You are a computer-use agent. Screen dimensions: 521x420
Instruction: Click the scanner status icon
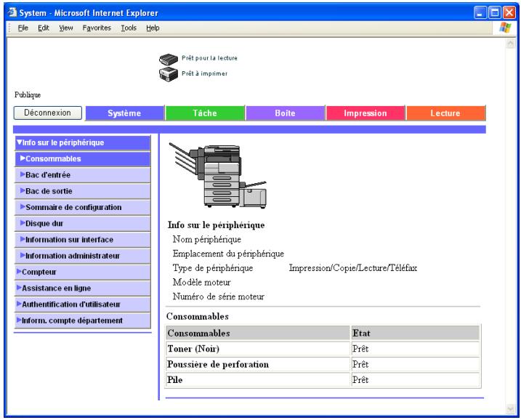click(169, 59)
